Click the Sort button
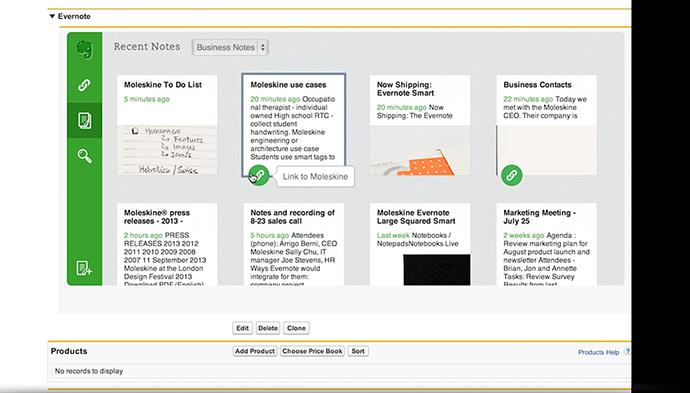 [358, 351]
